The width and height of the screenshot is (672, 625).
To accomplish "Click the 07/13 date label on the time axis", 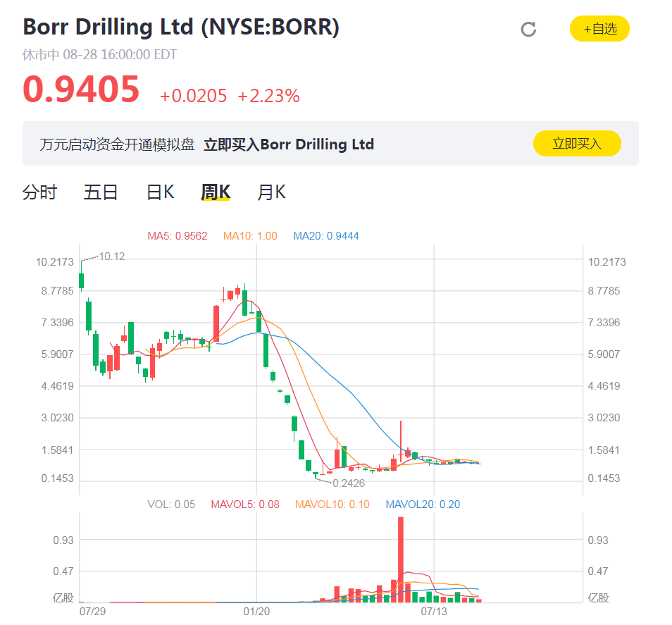I will pos(434,612).
